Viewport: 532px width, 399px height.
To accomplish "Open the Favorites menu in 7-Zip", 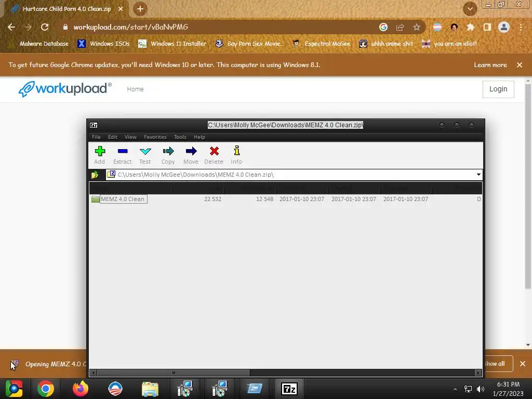I will click(155, 137).
